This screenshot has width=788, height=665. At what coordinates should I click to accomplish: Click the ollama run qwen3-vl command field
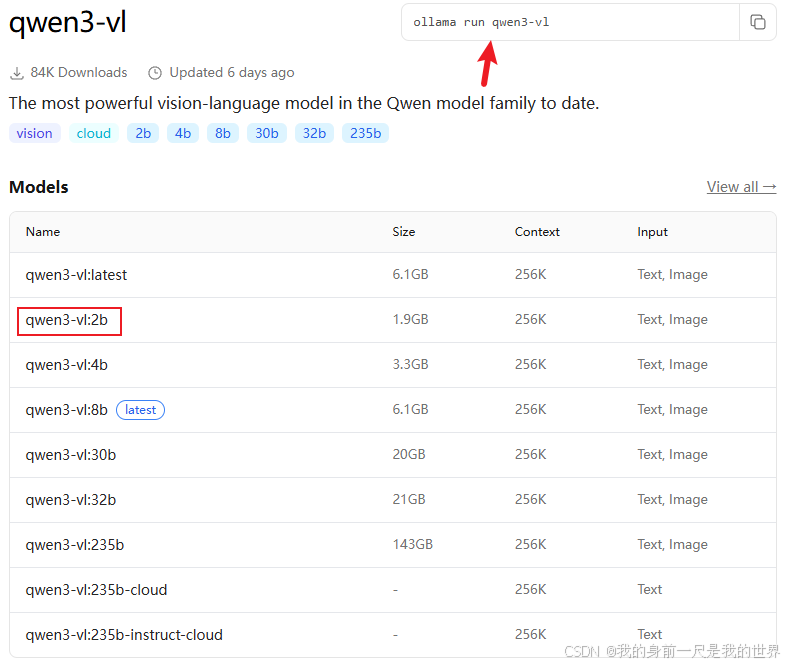pyautogui.click(x=570, y=22)
